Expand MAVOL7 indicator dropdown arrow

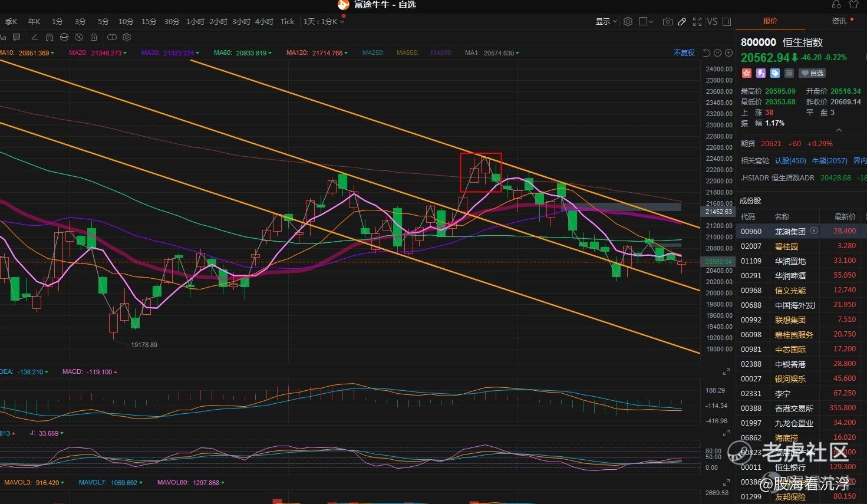pyautogui.click(x=141, y=483)
